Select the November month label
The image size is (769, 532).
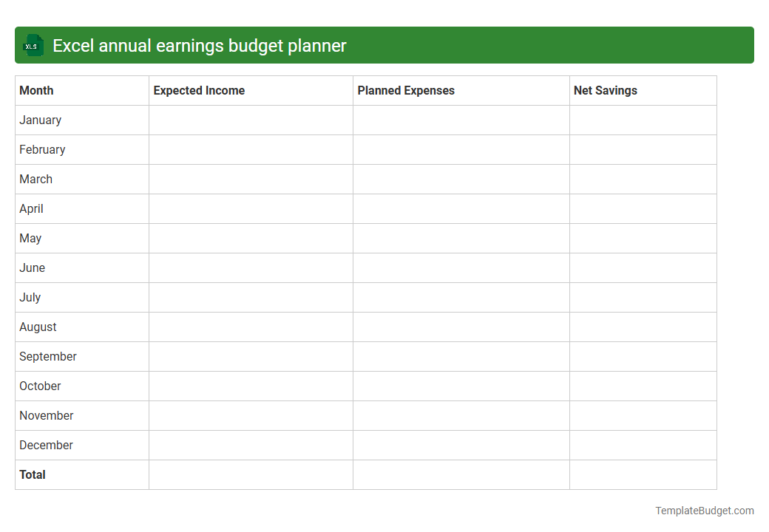coord(46,415)
